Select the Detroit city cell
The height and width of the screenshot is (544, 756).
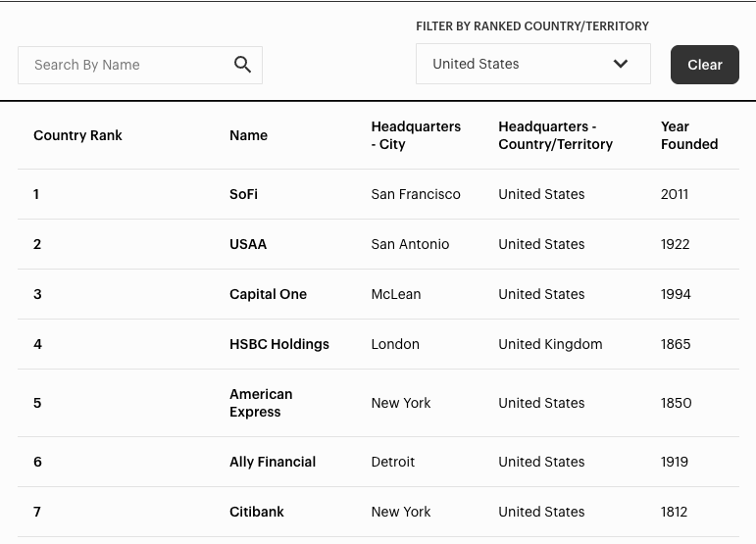click(392, 462)
